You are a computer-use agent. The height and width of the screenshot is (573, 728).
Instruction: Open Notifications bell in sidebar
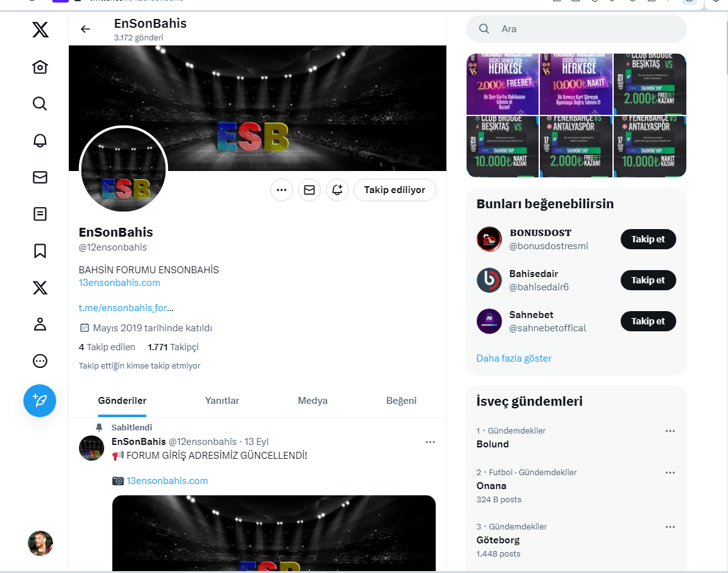coord(40,140)
